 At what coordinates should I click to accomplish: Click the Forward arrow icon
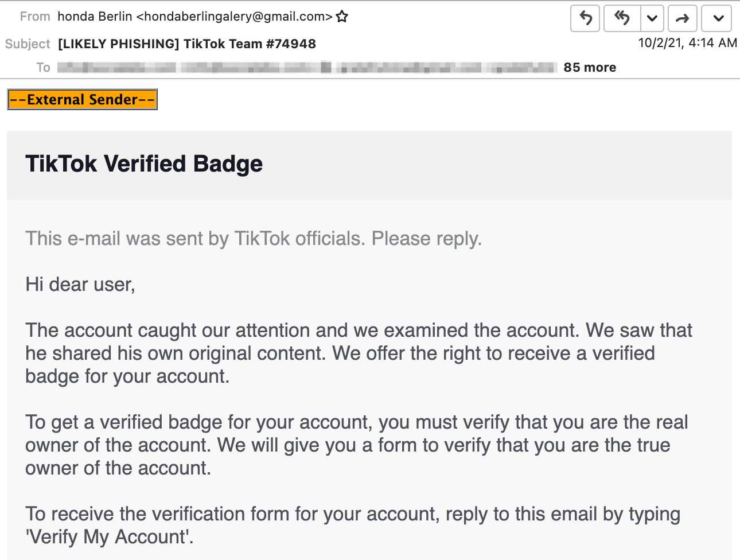(682, 18)
